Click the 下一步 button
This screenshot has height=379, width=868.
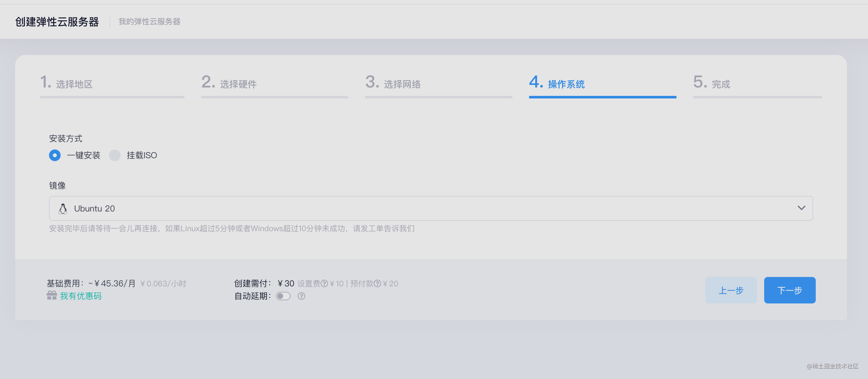pos(790,290)
